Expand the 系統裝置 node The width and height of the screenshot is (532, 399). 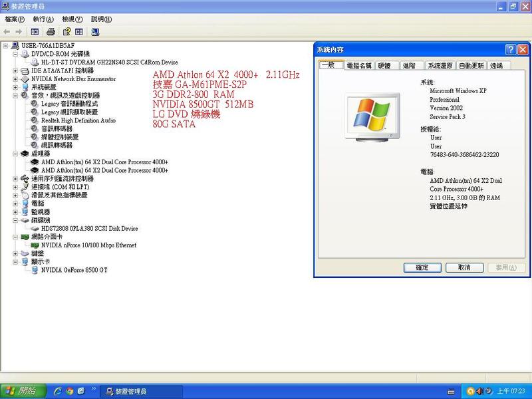click(x=15, y=87)
